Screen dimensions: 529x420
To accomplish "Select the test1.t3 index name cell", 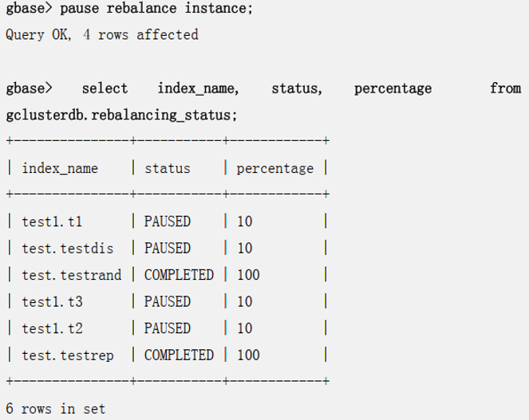I will 52,302.
